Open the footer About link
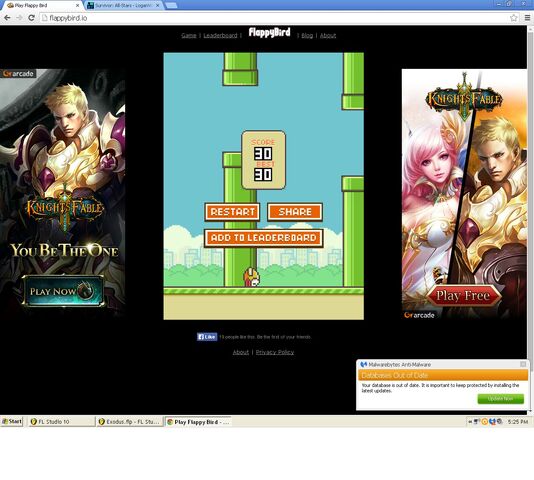The image size is (534, 480). [241, 352]
